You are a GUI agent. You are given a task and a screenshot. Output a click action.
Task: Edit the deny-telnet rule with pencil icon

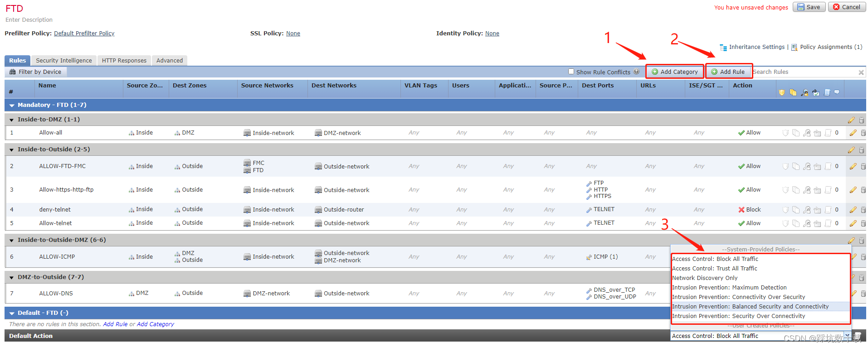(853, 210)
